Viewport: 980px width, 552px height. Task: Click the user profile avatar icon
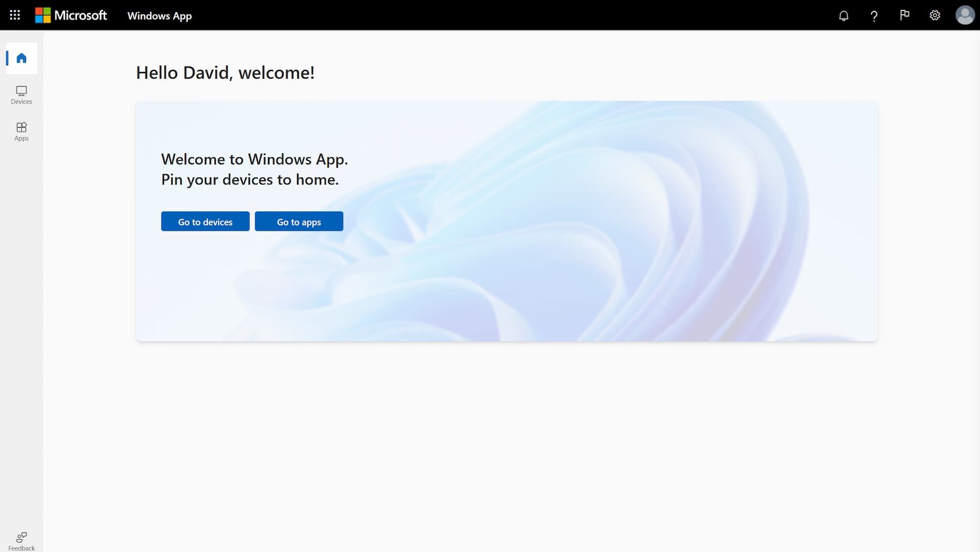tap(965, 15)
